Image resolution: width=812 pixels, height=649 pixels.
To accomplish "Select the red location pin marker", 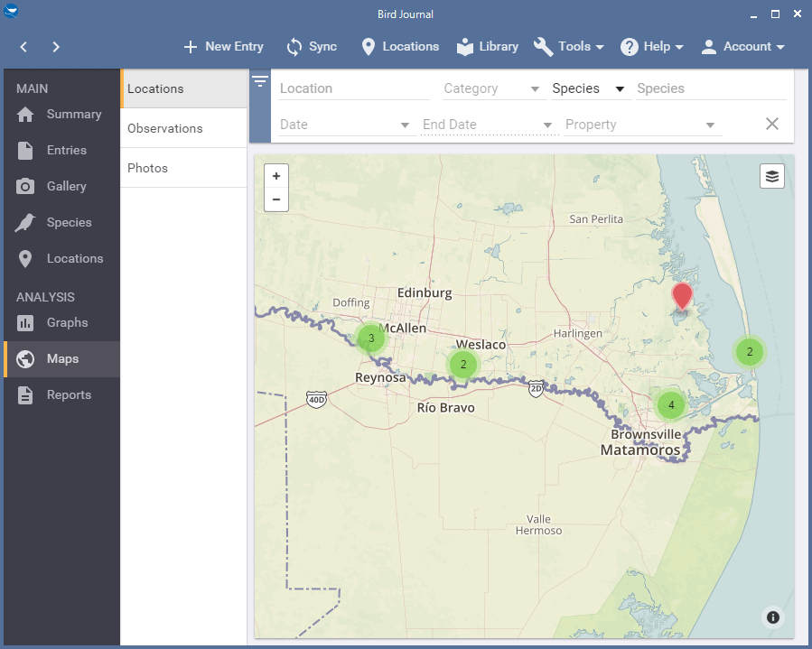I will coord(682,297).
